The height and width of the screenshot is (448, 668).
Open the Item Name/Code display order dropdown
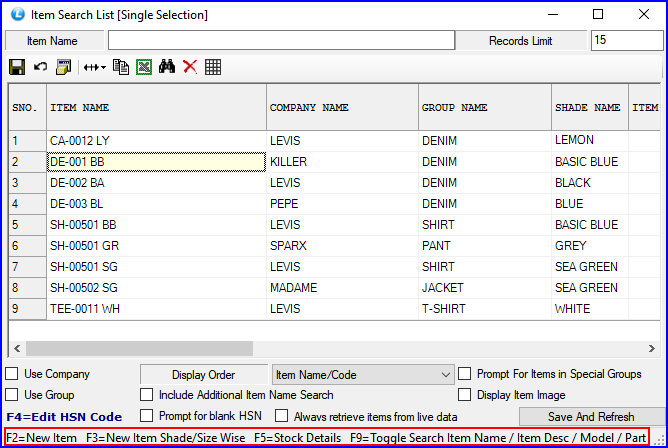363,375
